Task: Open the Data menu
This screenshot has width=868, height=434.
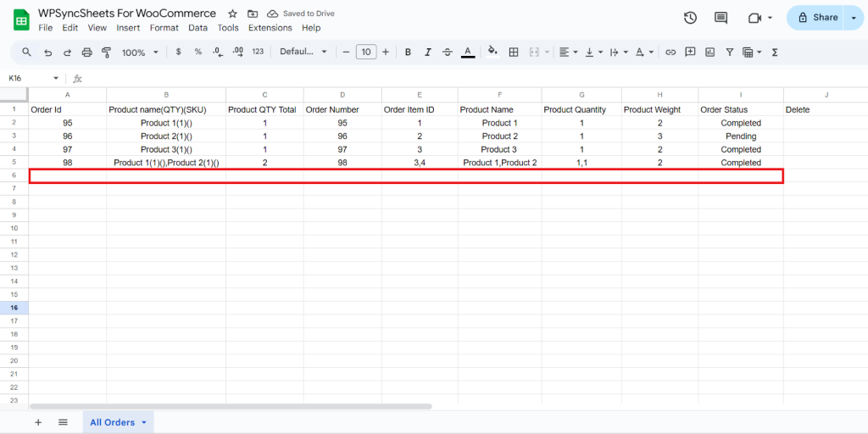Action: (198, 28)
